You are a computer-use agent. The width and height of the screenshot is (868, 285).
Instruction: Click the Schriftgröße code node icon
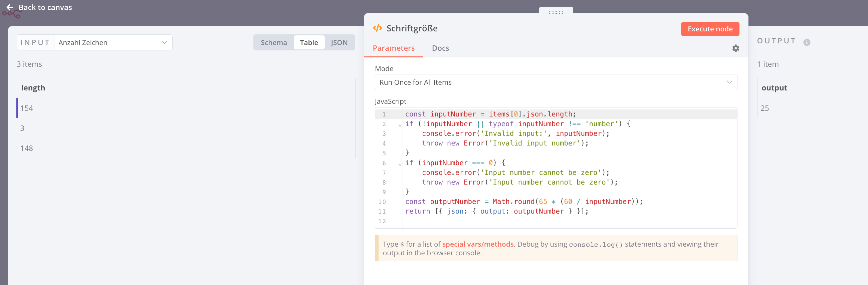pos(377,28)
